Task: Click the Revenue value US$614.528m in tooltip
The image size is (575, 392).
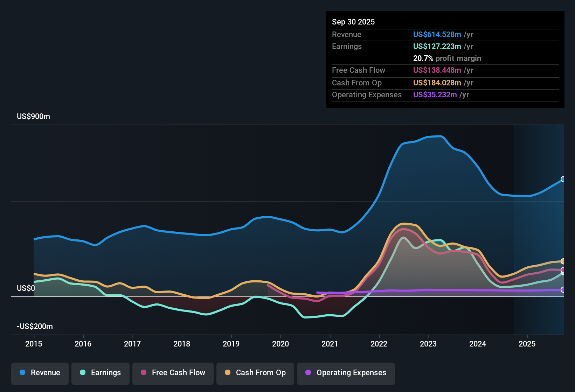Action: (x=437, y=34)
